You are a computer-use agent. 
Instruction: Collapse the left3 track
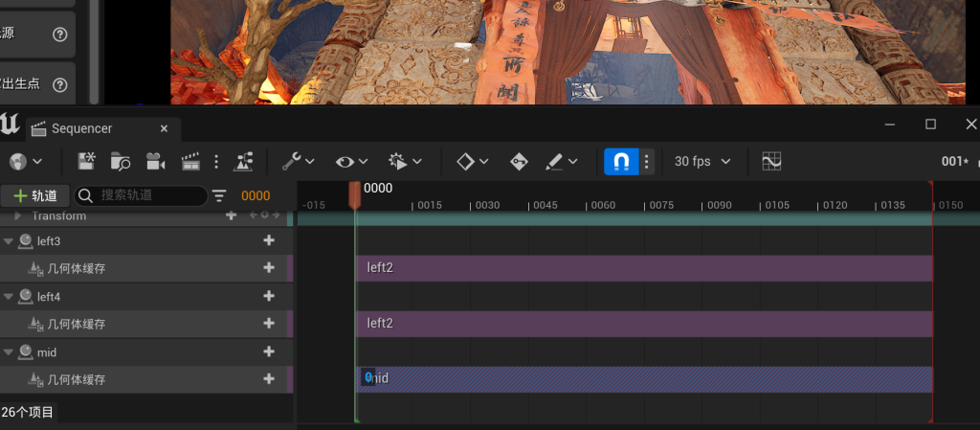pyautogui.click(x=8, y=241)
